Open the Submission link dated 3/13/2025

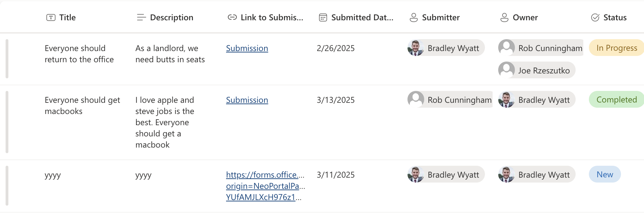coord(247,100)
